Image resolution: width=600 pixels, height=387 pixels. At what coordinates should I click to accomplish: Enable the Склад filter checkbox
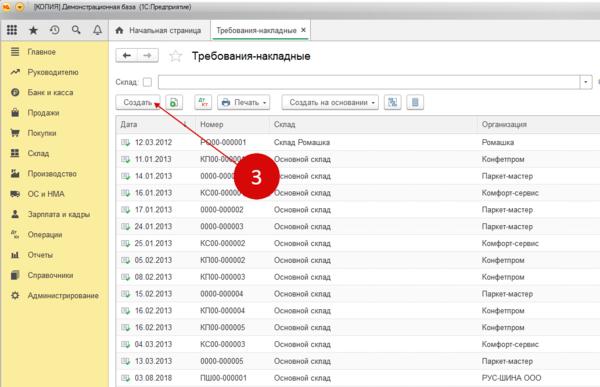(x=147, y=82)
